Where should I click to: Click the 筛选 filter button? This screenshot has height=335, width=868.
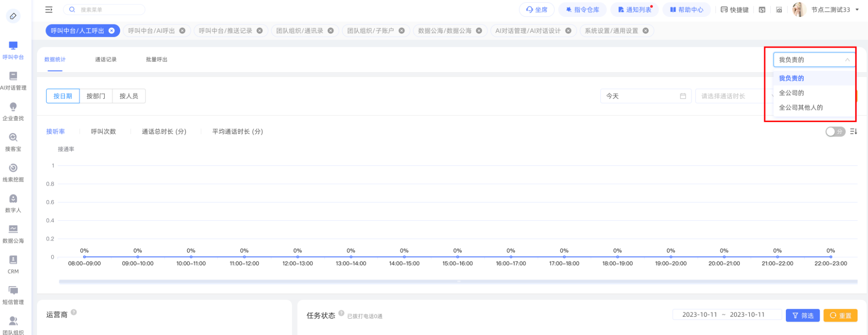(802, 315)
